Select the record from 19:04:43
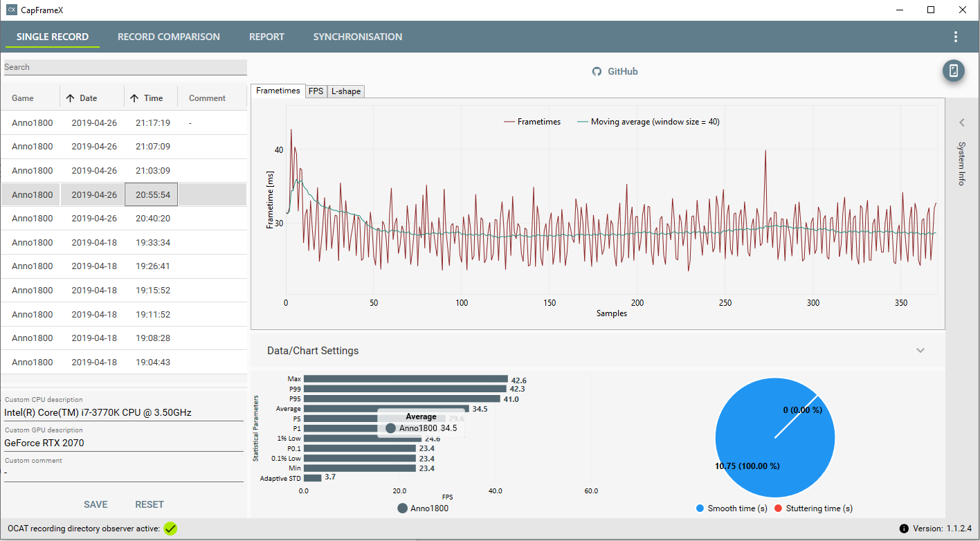The height and width of the screenshot is (541, 980). (x=124, y=362)
